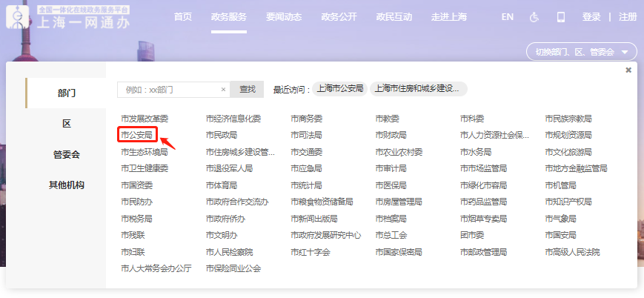This screenshot has width=644, height=298.
Task: Open 政民互动 navigation item
Action: [394, 17]
